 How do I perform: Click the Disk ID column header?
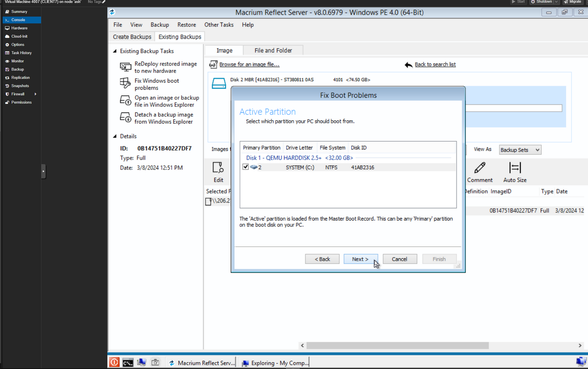point(358,148)
